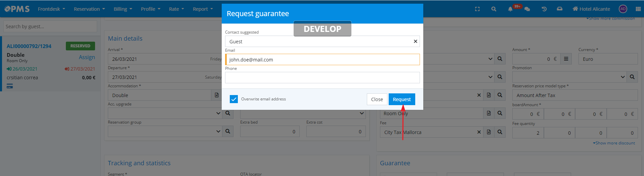The height and width of the screenshot is (176, 644).
Task: Open the apps grid icon
Action: click(x=638, y=9)
